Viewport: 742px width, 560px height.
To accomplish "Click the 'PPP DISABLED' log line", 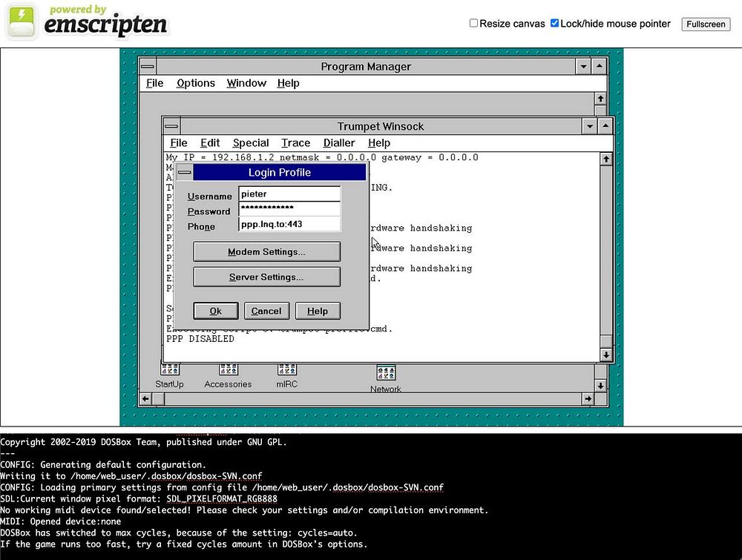I will point(200,339).
